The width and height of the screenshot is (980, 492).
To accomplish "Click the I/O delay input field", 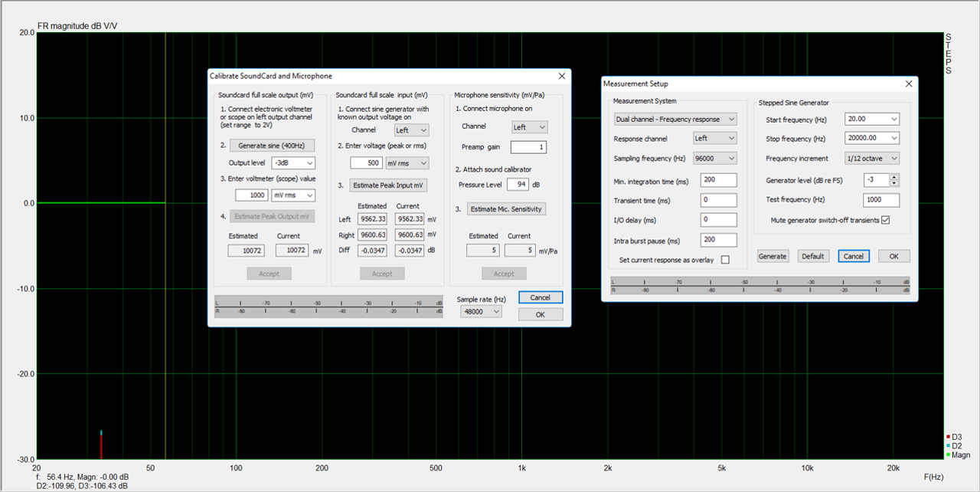I will (719, 220).
